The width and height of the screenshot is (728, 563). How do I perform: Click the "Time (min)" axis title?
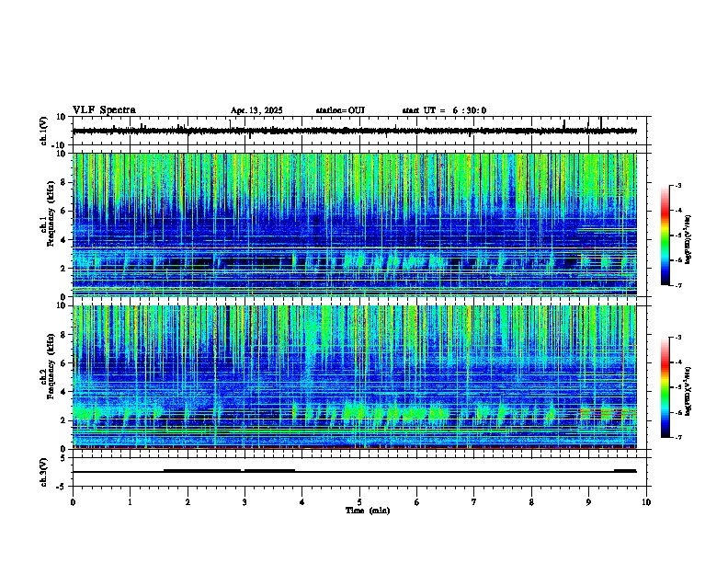[x=368, y=511]
